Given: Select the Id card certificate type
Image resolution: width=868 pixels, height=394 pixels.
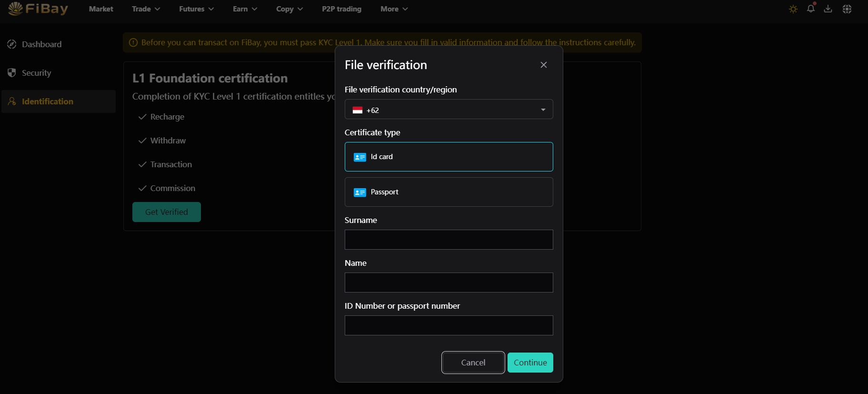Looking at the screenshot, I should pos(449,157).
